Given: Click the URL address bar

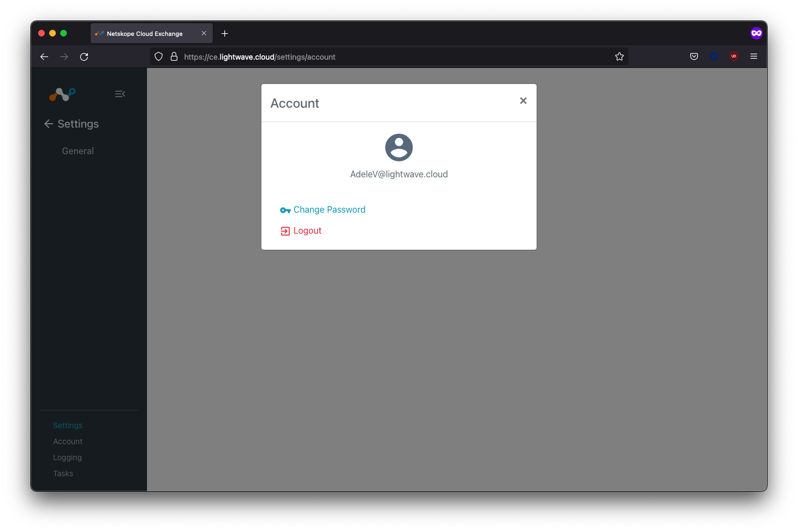Looking at the screenshot, I should tap(387, 57).
